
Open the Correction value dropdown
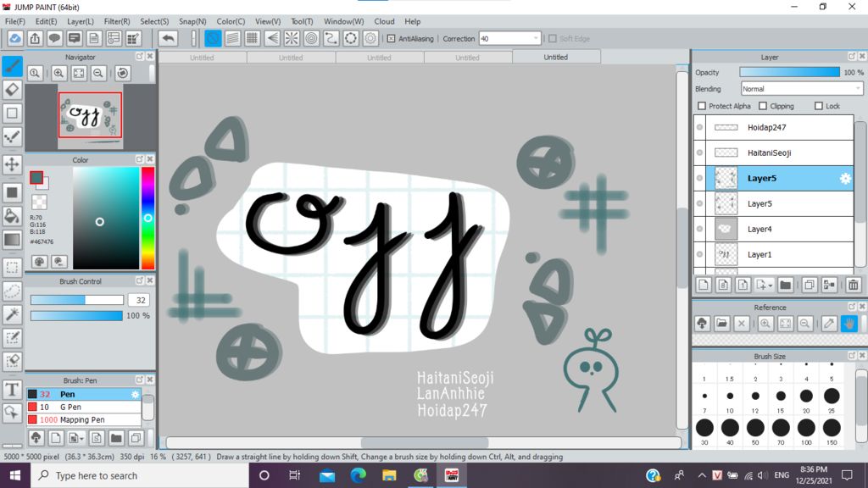[x=536, y=39]
